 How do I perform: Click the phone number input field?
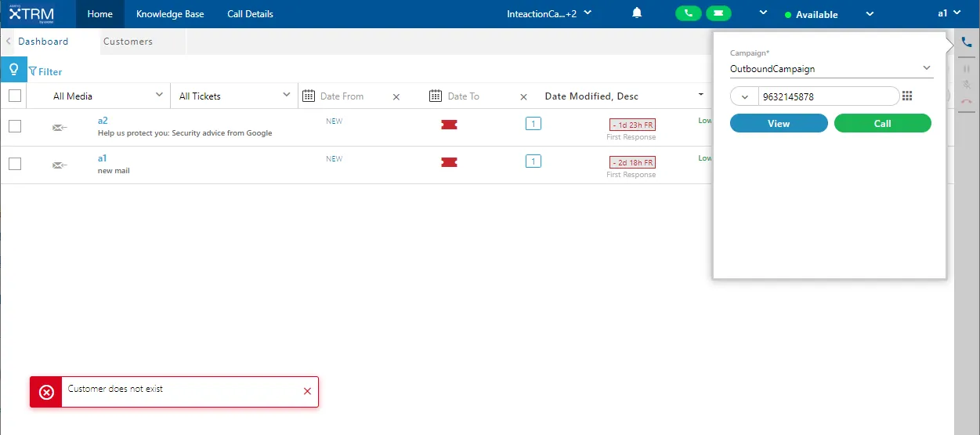coord(828,96)
